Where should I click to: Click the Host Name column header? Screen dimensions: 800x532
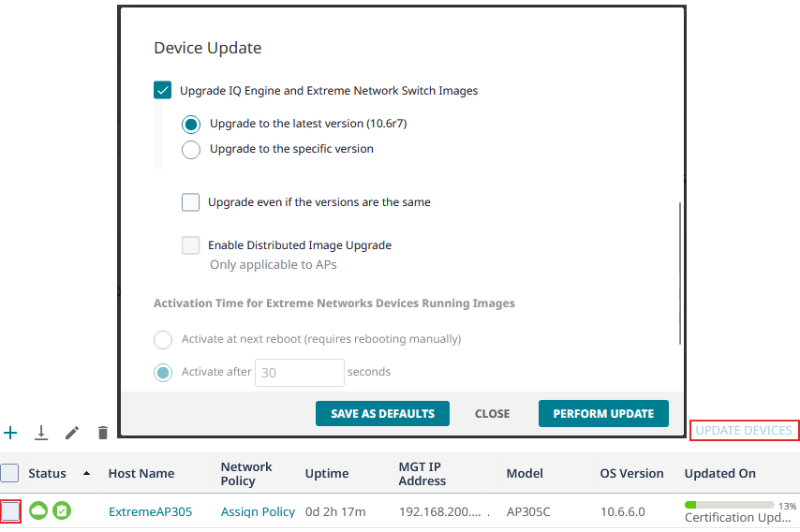[x=141, y=473]
